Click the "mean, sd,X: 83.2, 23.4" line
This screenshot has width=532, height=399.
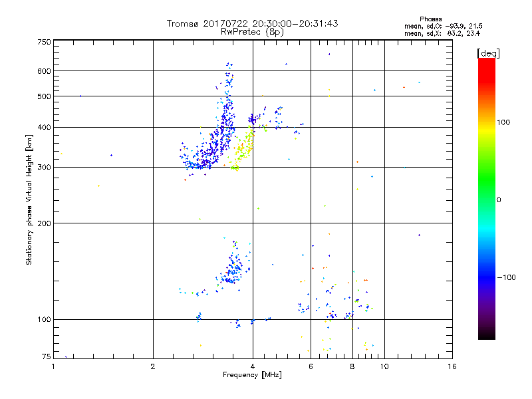[x=442, y=33]
